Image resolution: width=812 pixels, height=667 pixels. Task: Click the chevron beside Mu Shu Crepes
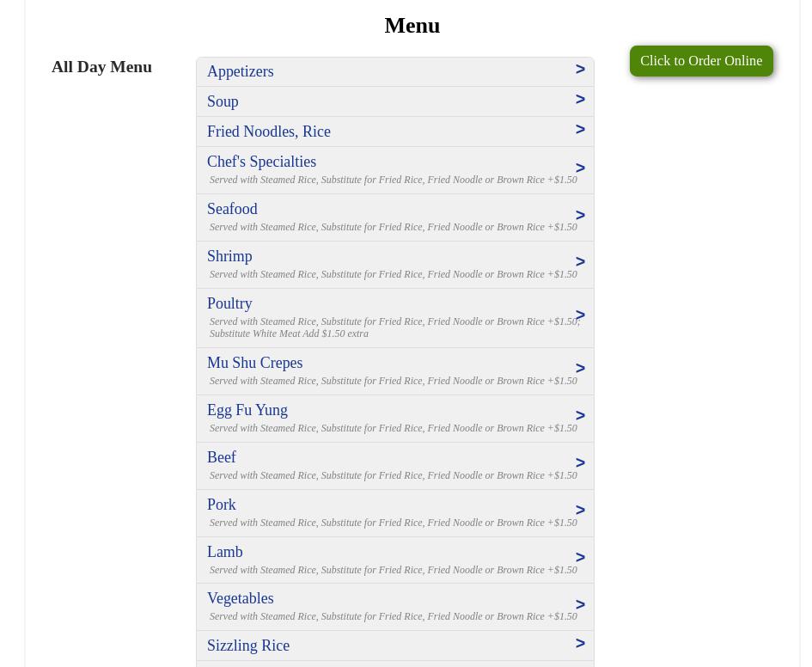tap(580, 369)
